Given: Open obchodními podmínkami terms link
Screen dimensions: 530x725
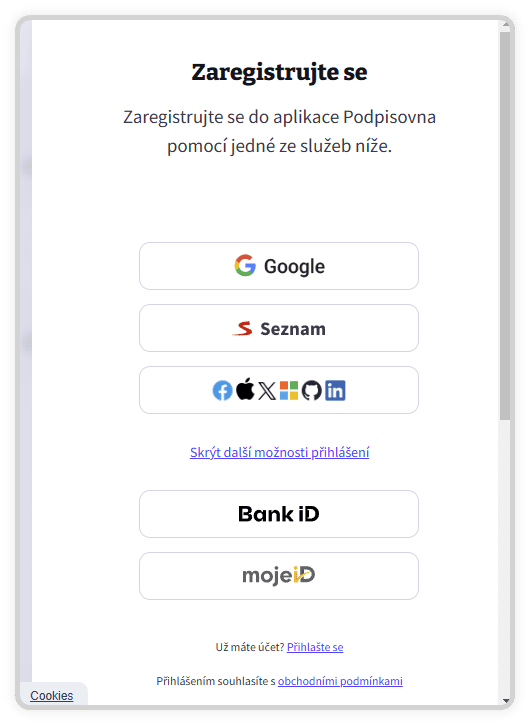Looking at the screenshot, I should point(340,681).
